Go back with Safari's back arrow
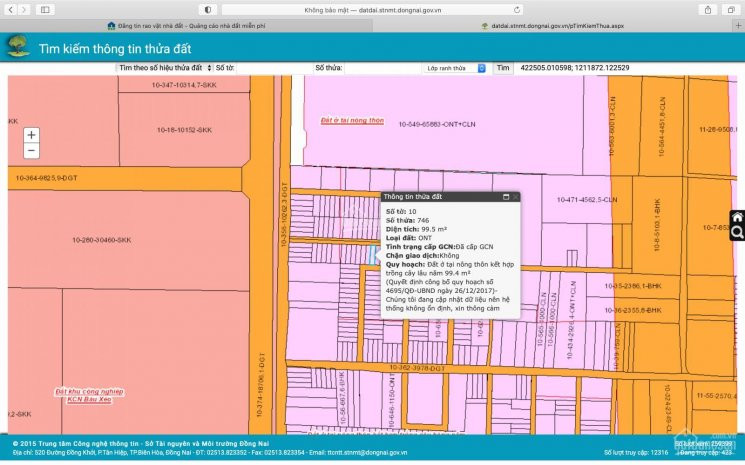This screenshot has height=465, width=745. pyautogui.click(x=10, y=9)
